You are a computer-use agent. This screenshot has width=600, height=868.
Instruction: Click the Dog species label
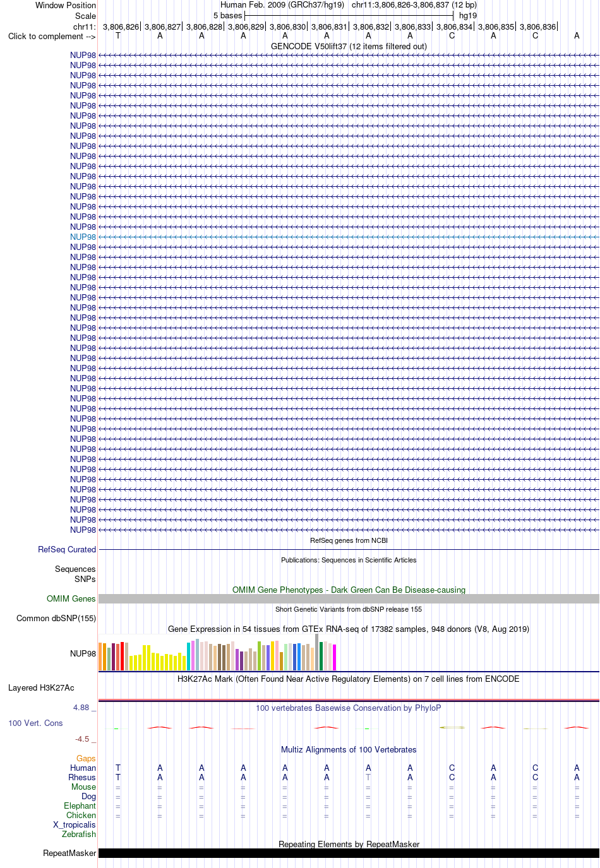coord(89,797)
